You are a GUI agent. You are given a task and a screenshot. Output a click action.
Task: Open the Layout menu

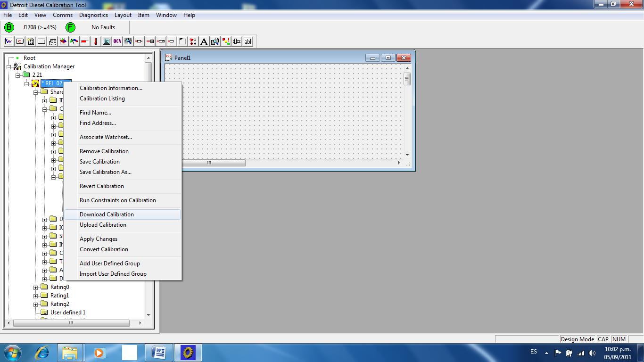tap(123, 15)
